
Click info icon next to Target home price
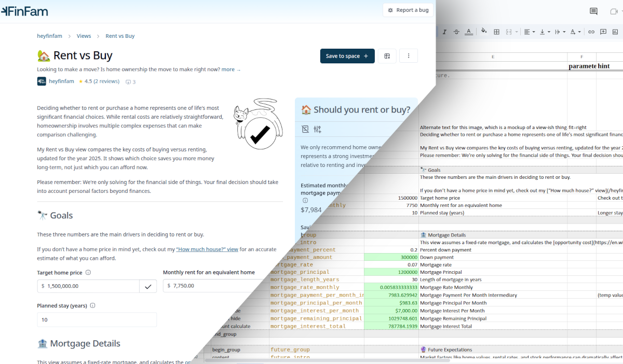point(88,273)
